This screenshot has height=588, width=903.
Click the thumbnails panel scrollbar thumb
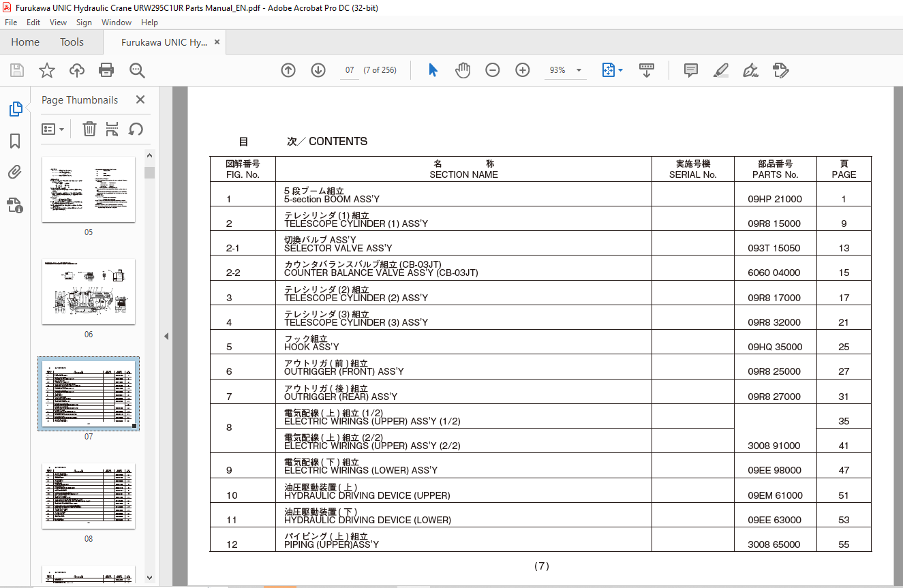tap(149, 172)
